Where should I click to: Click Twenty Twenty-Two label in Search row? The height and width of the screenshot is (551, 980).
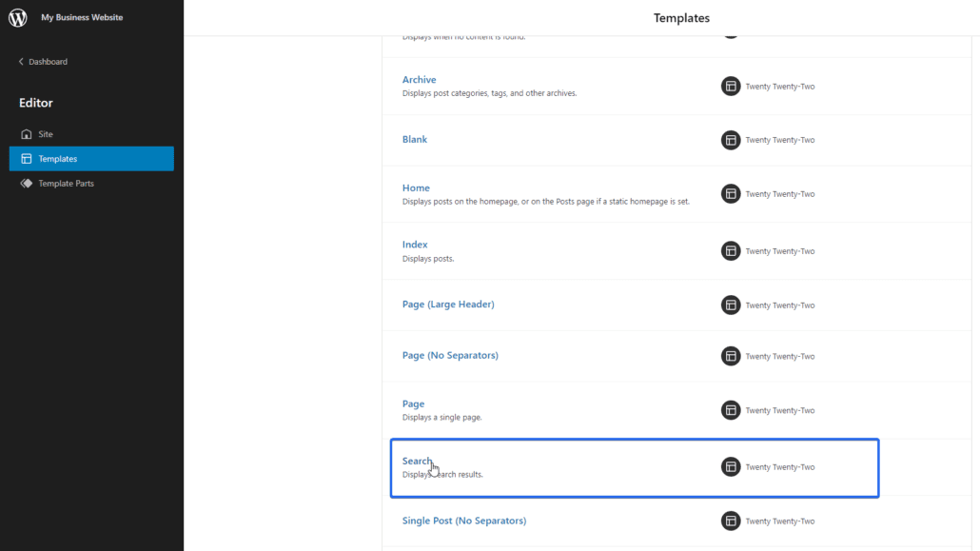pos(780,467)
